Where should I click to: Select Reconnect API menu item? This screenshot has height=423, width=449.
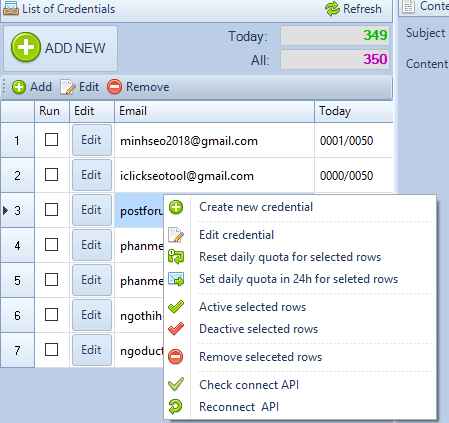pos(300,407)
